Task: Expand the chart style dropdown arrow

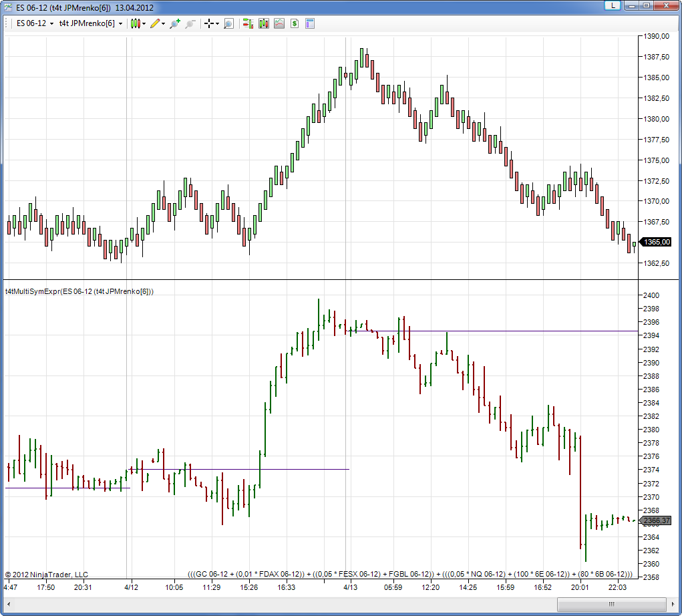Action: 144,24
